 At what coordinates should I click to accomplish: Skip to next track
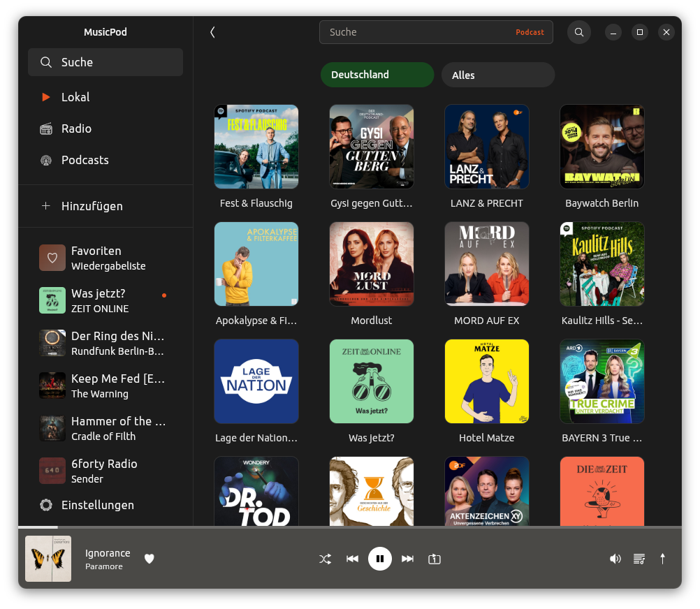pyautogui.click(x=407, y=559)
